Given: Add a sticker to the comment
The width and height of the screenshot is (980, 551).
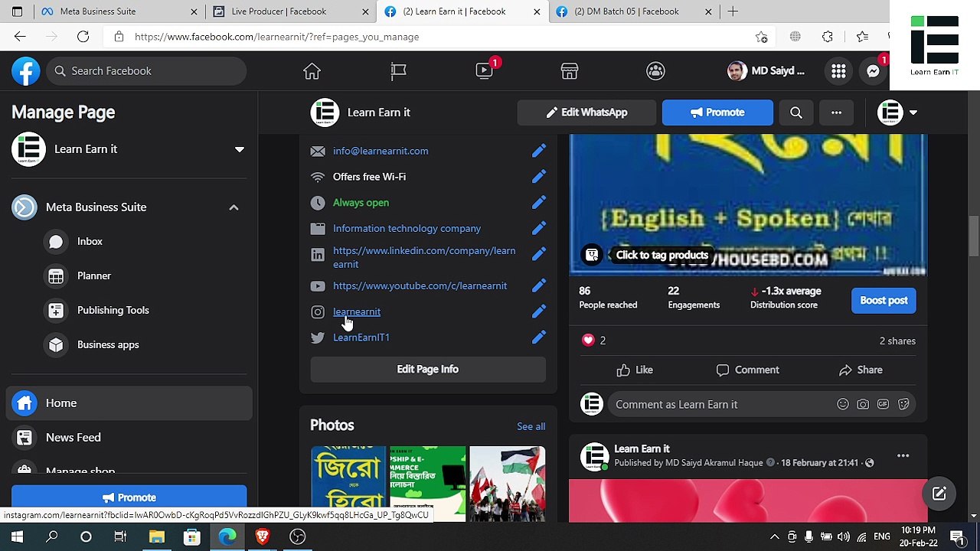Looking at the screenshot, I should coord(903,404).
